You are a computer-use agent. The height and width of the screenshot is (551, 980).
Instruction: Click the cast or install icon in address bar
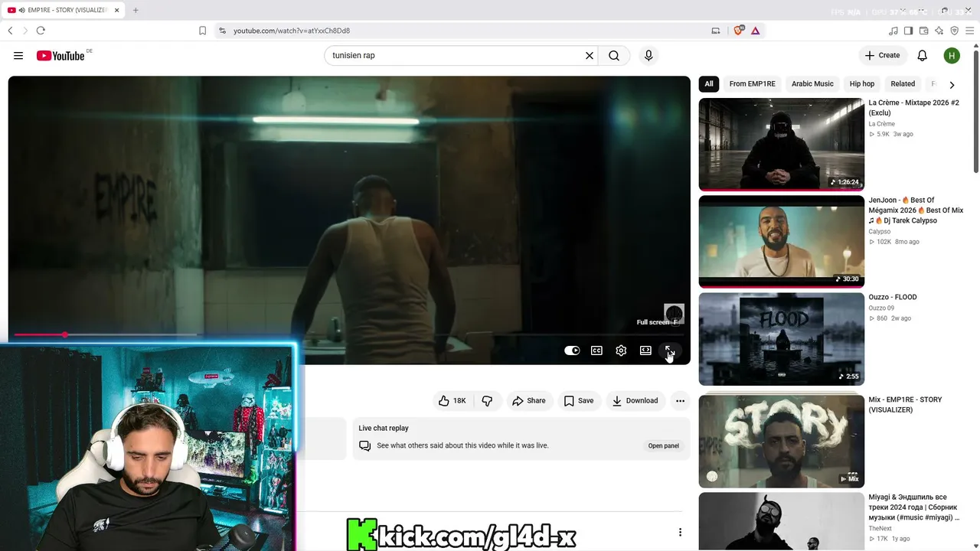(716, 31)
